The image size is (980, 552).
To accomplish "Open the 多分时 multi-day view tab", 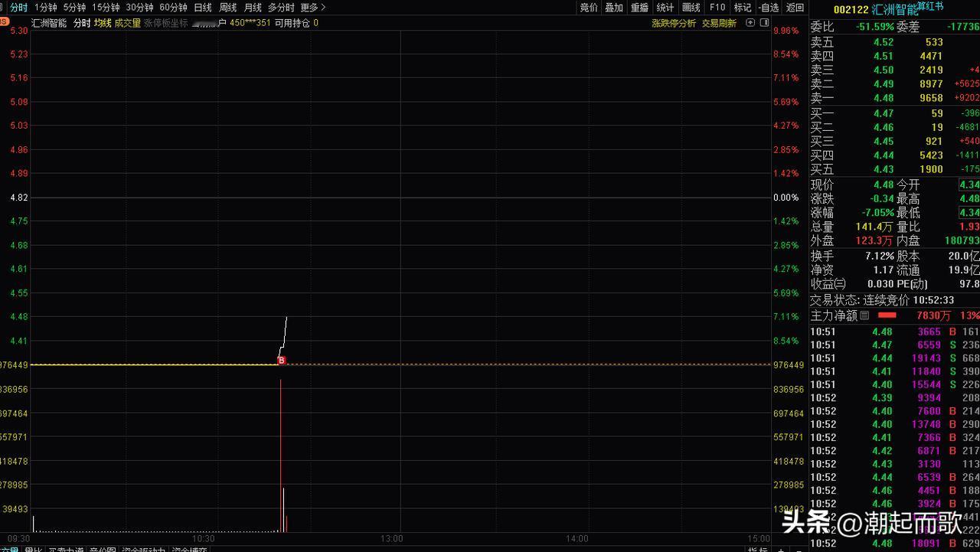I will pyautogui.click(x=281, y=8).
